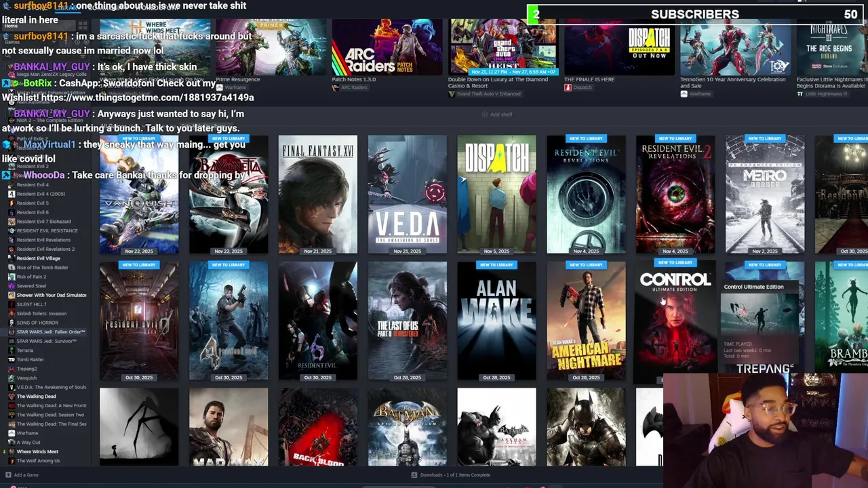This screenshot has height=488, width=868.
Task: Open the V.E.D.A game cover
Action: tap(408, 195)
